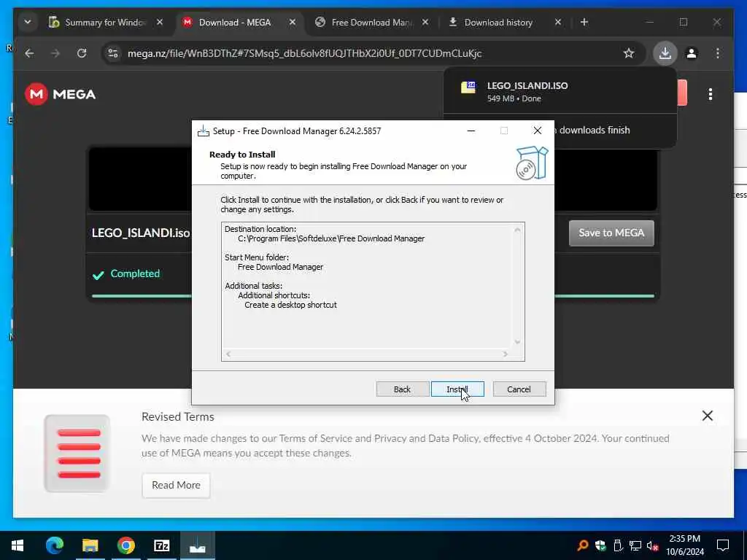Viewport: 747px width, 560px height.
Task: Bookmark this page with star icon
Action: pyautogui.click(x=628, y=53)
